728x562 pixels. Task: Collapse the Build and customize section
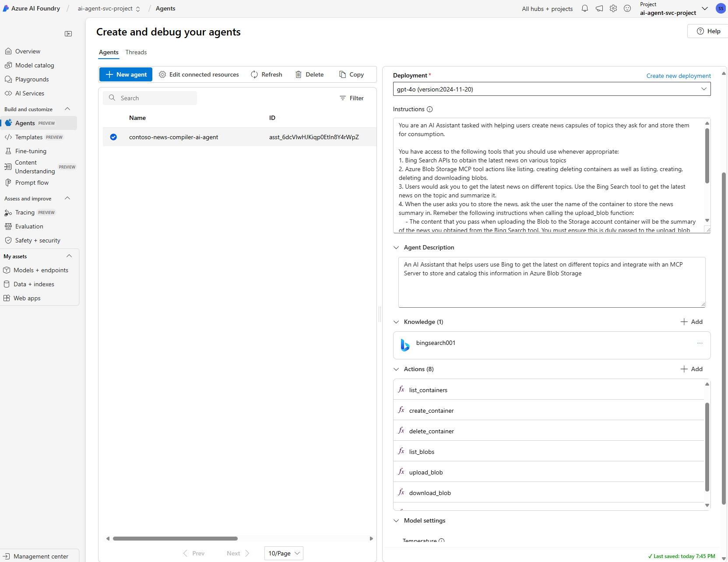tap(67, 109)
